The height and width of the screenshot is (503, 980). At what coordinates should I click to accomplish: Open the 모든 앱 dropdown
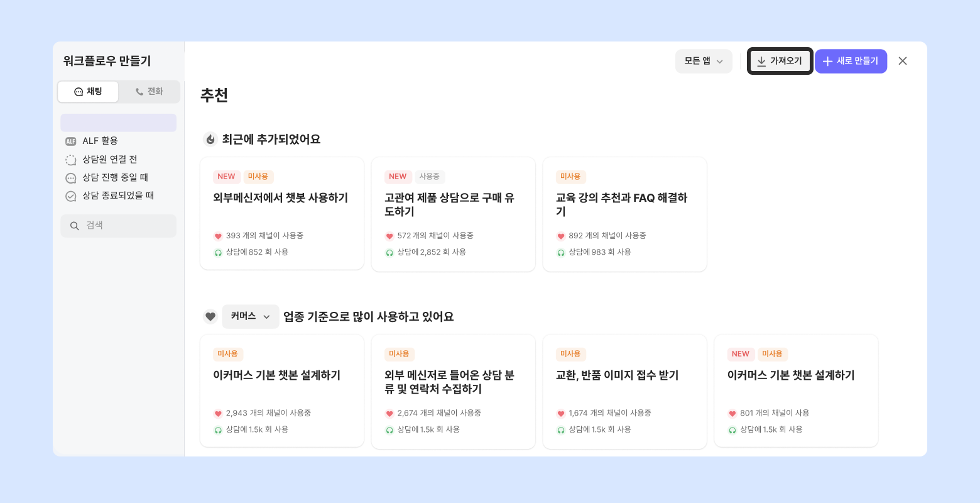point(704,61)
